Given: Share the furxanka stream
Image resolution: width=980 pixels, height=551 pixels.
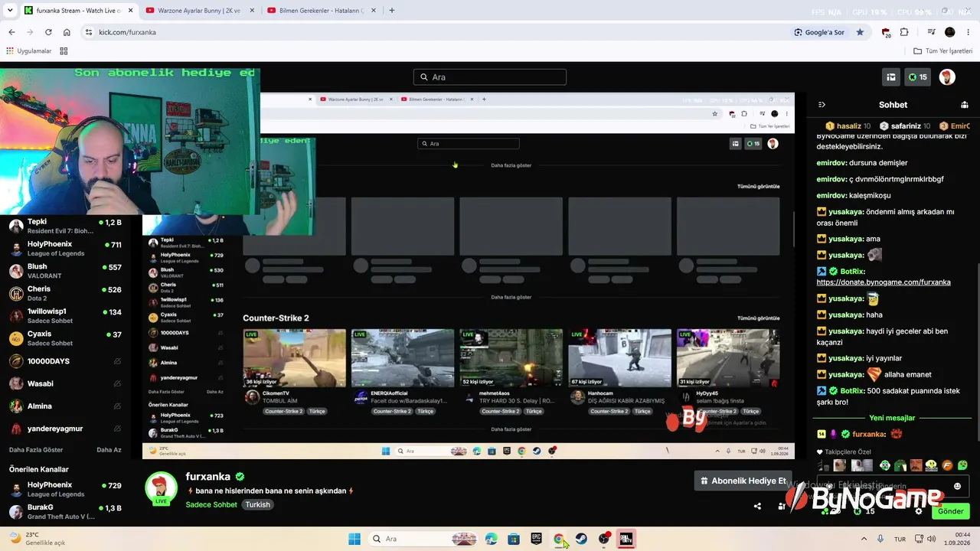Looking at the screenshot, I should [757, 506].
